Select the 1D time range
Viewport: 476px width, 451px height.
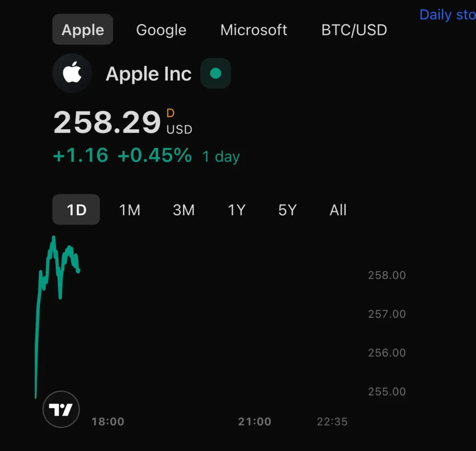coord(76,210)
